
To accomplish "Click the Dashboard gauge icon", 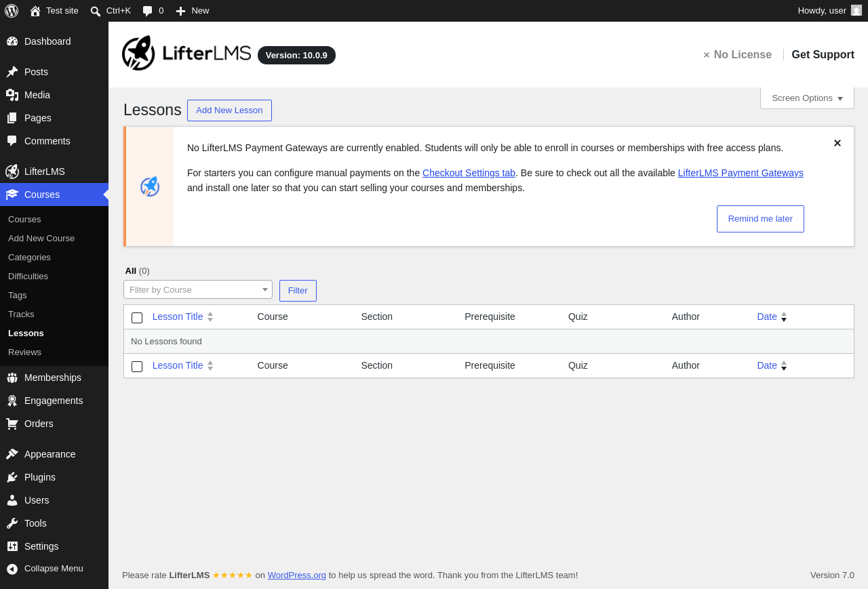I will (12, 41).
